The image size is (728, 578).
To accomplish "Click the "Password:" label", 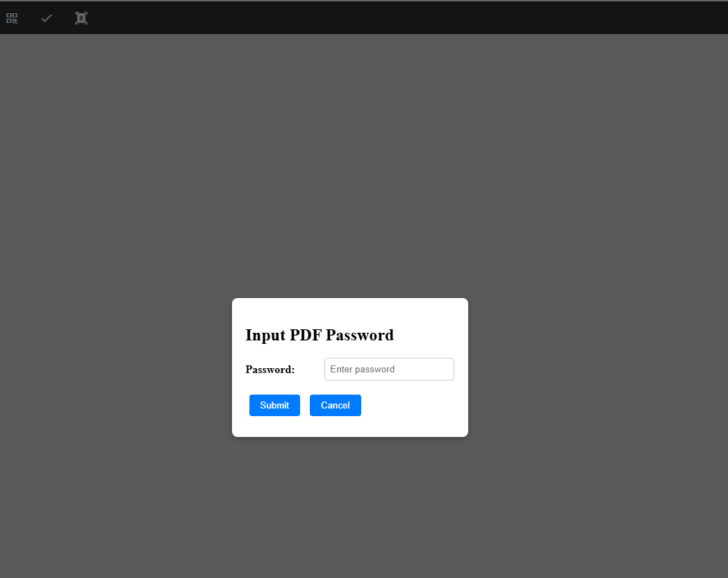I will click(270, 370).
